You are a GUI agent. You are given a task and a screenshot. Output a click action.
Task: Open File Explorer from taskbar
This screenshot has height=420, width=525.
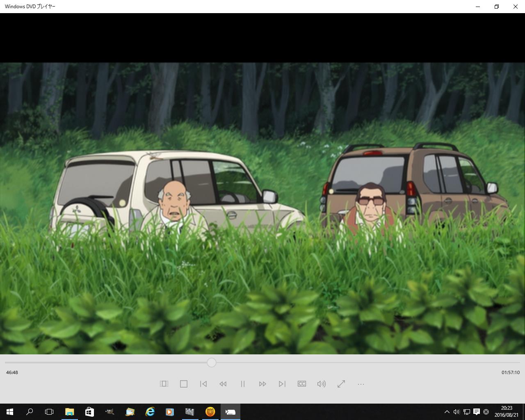tap(70, 412)
